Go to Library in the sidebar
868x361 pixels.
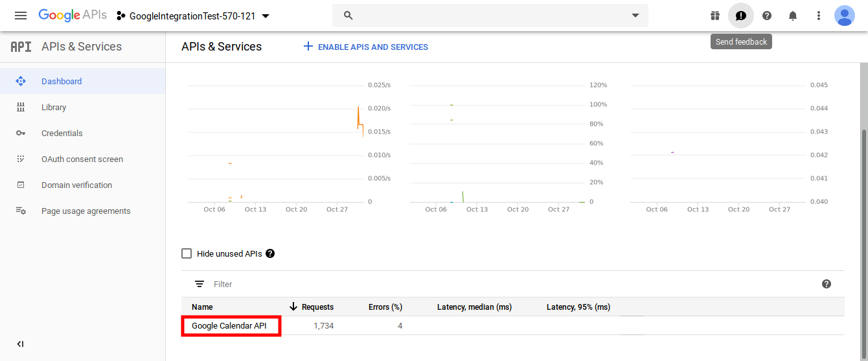click(54, 108)
